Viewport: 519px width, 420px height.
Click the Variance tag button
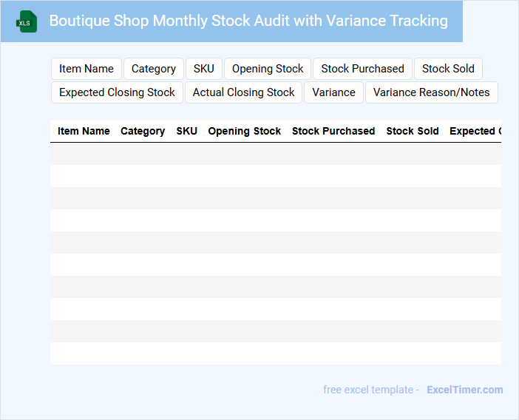pos(333,92)
